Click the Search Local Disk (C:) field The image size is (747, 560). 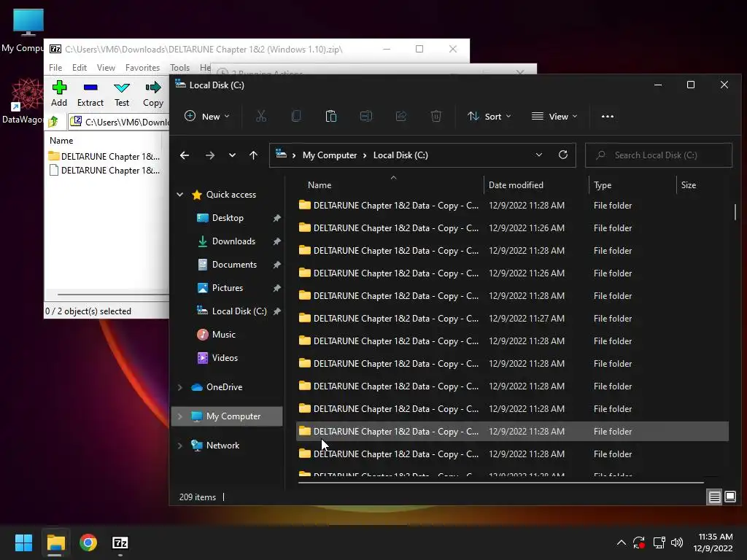(659, 155)
